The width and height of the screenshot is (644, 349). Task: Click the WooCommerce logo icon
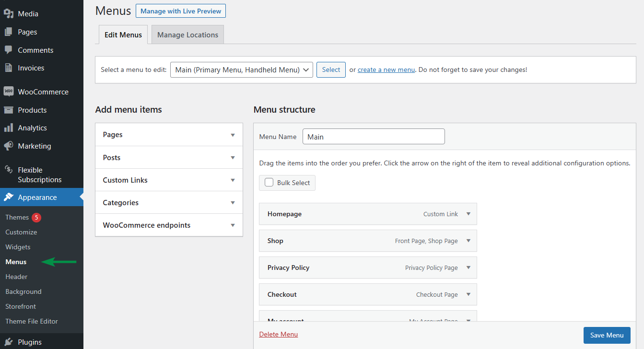9,92
